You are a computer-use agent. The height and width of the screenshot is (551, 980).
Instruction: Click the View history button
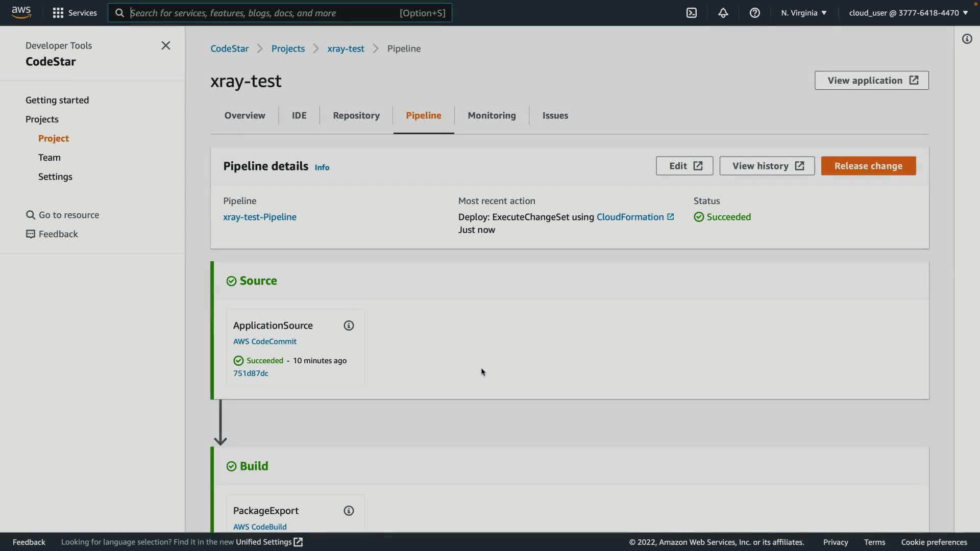[x=767, y=166]
